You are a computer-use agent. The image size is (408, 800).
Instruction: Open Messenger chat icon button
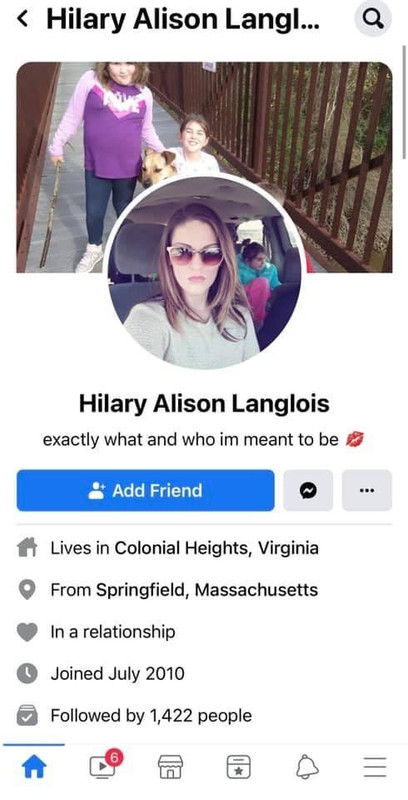308,490
